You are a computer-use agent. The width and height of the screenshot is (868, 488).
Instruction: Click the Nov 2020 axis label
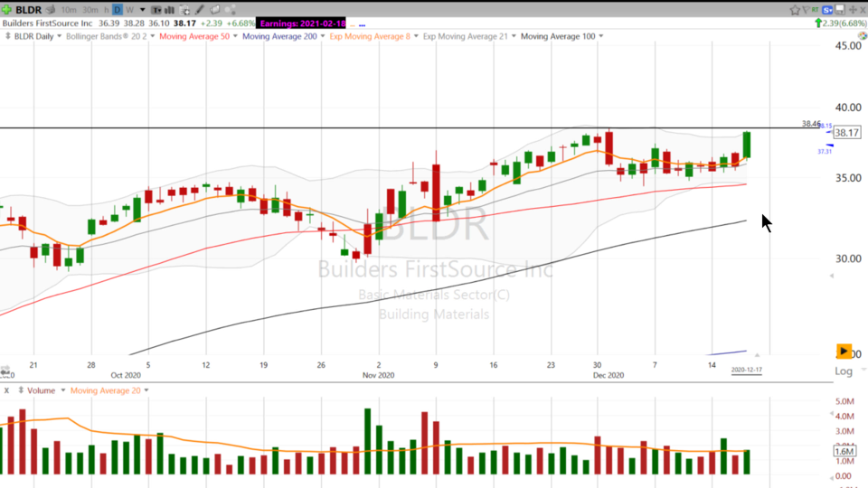378,375
